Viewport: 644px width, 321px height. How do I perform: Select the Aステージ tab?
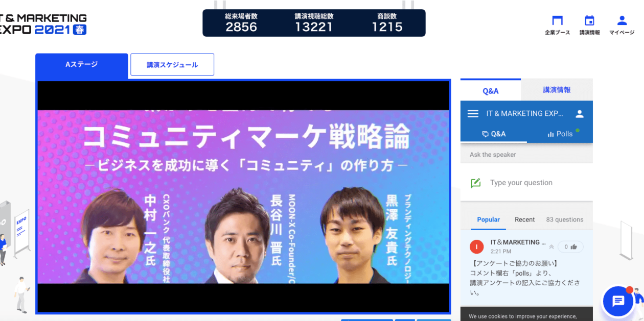pyautogui.click(x=82, y=65)
